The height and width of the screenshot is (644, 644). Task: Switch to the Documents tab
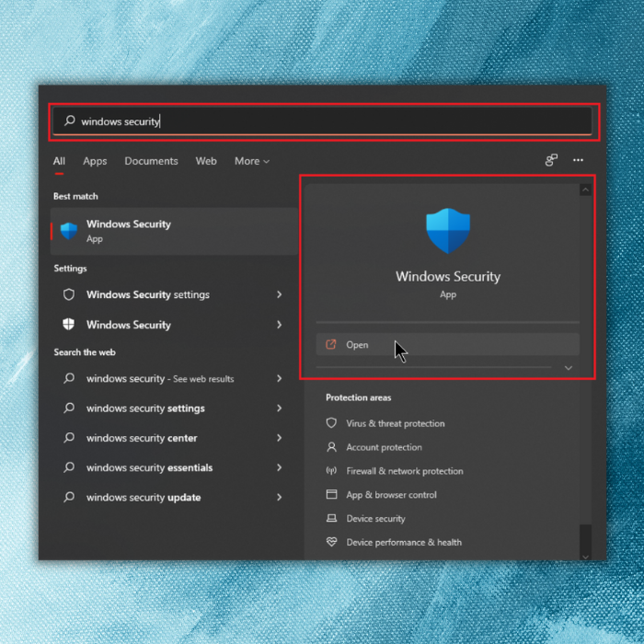[151, 161]
